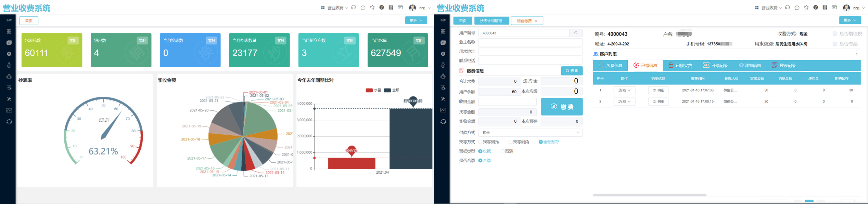The height and width of the screenshot is (204, 868).
Task: Click the card icon in the dashboard header
Action: click(400, 8)
